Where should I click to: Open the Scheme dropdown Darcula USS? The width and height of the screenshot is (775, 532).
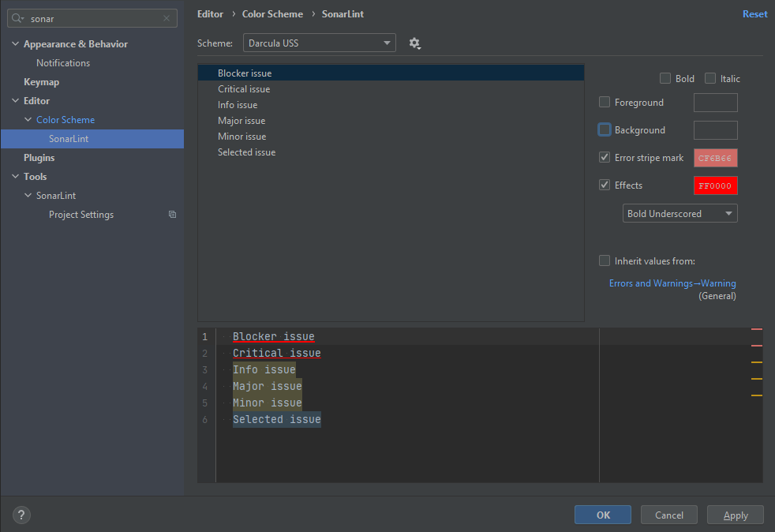point(319,43)
